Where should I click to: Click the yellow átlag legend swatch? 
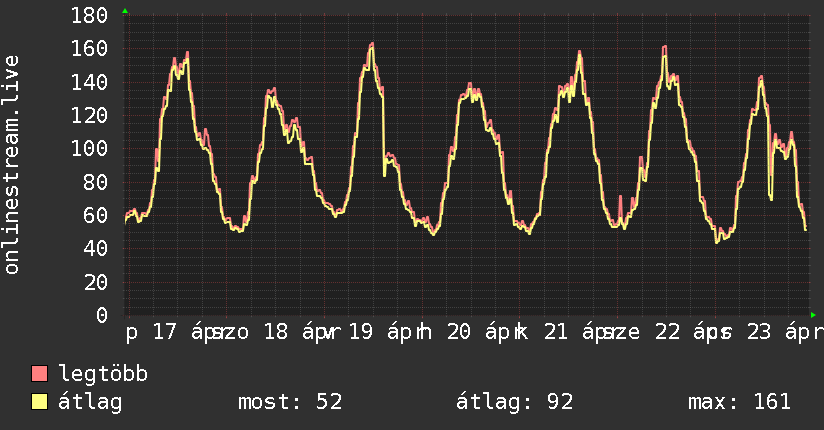pyautogui.click(x=39, y=402)
